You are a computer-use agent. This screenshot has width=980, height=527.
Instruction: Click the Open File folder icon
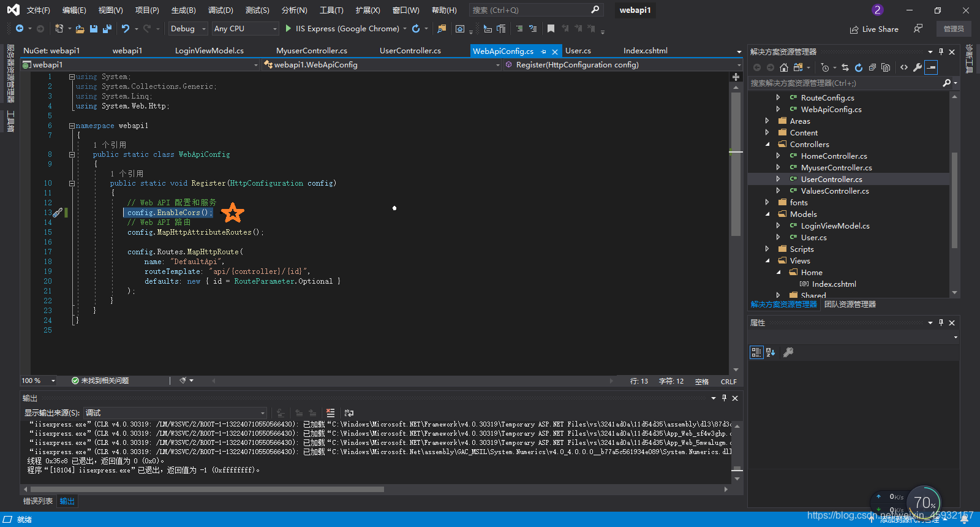(x=80, y=29)
